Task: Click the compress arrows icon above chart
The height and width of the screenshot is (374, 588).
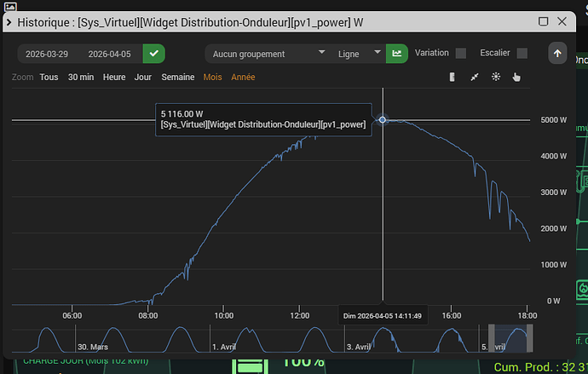Action: tap(475, 77)
